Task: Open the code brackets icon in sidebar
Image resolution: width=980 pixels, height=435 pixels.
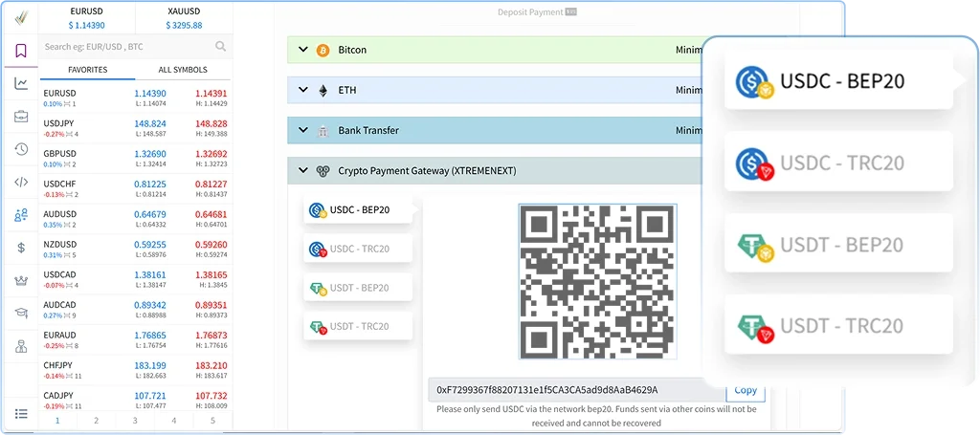Action: (21, 183)
